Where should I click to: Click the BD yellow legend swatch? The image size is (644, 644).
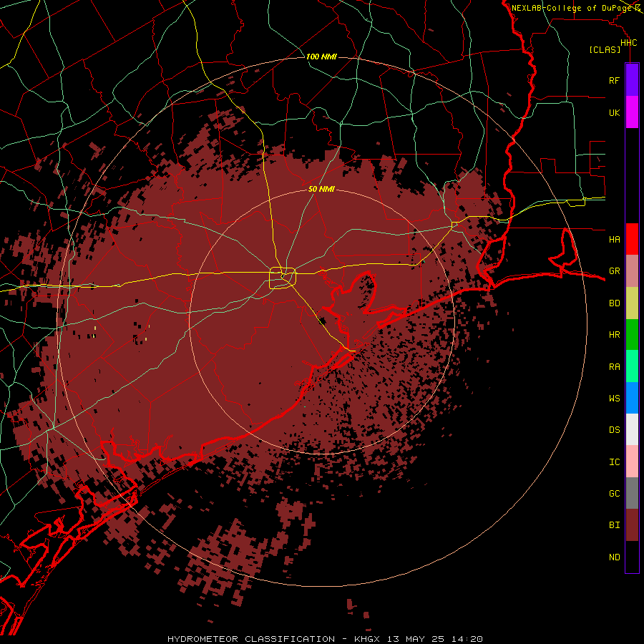tap(632, 303)
